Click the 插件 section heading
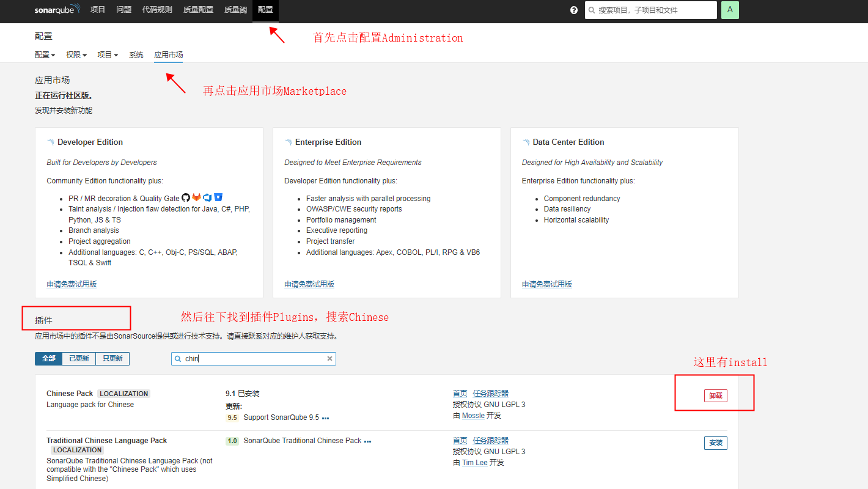 pos(44,320)
